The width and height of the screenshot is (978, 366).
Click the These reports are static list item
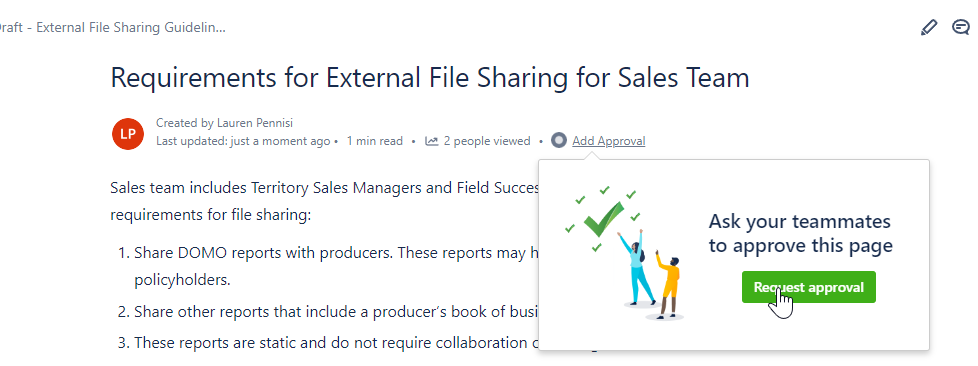[x=336, y=343]
